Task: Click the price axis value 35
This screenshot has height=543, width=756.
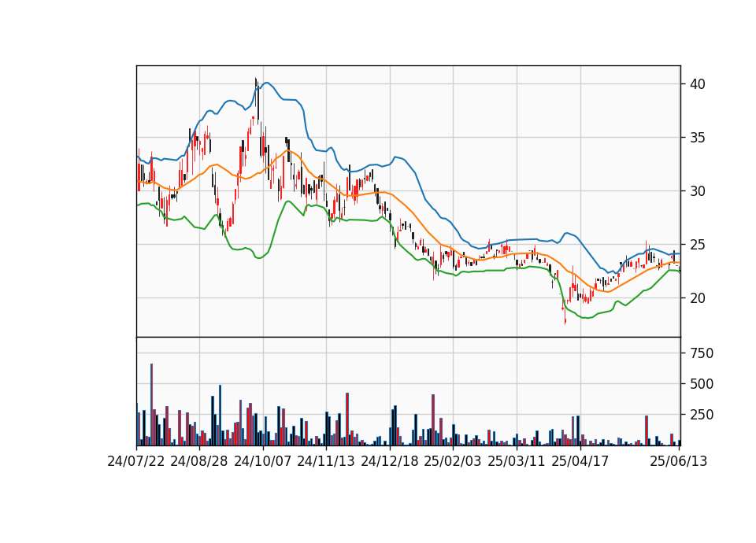Action: tap(698, 138)
